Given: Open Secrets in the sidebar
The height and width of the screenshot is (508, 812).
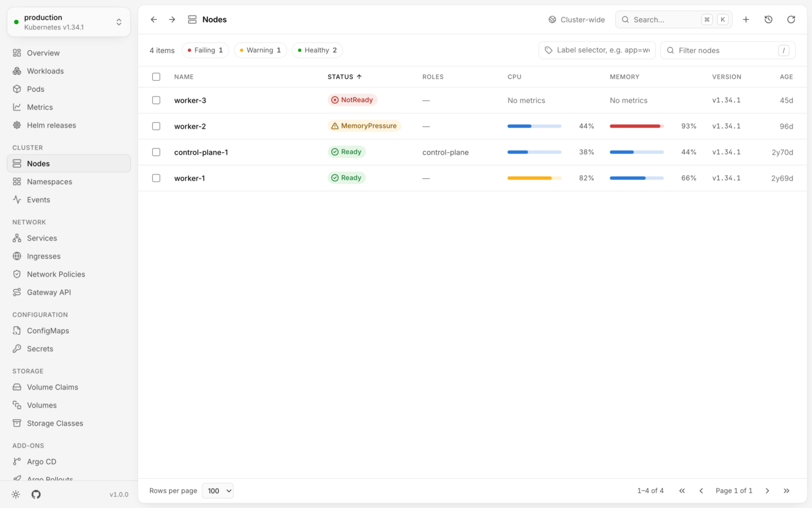Looking at the screenshot, I should (x=69, y=349).
